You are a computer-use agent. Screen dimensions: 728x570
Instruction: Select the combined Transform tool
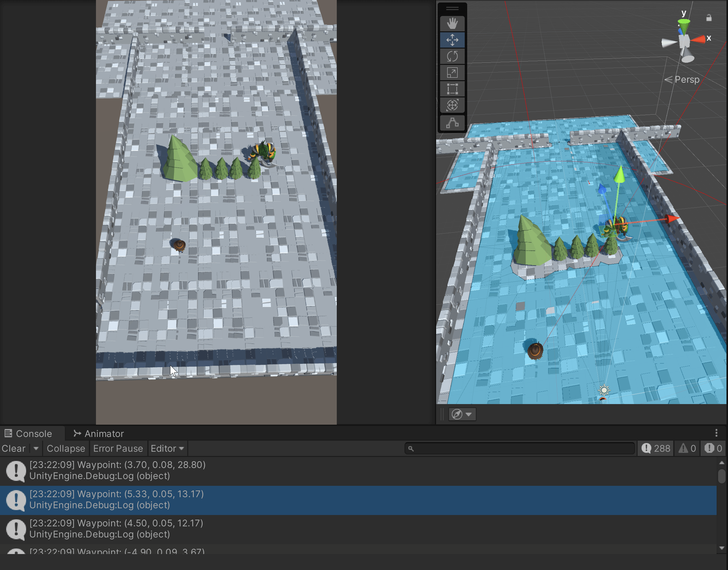coord(452,105)
